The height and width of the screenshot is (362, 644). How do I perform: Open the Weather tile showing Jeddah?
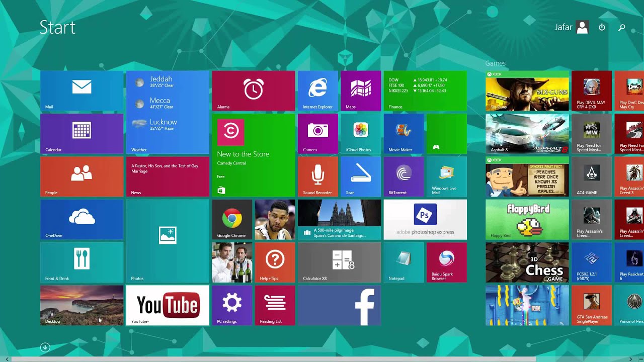(168, 112)
